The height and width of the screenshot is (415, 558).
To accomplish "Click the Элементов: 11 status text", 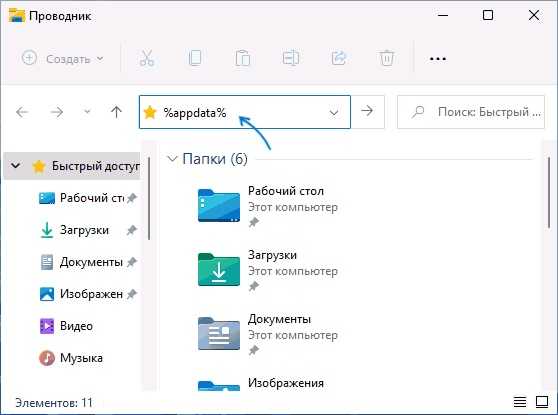I will pyautogui.click(x=54, y=403).
